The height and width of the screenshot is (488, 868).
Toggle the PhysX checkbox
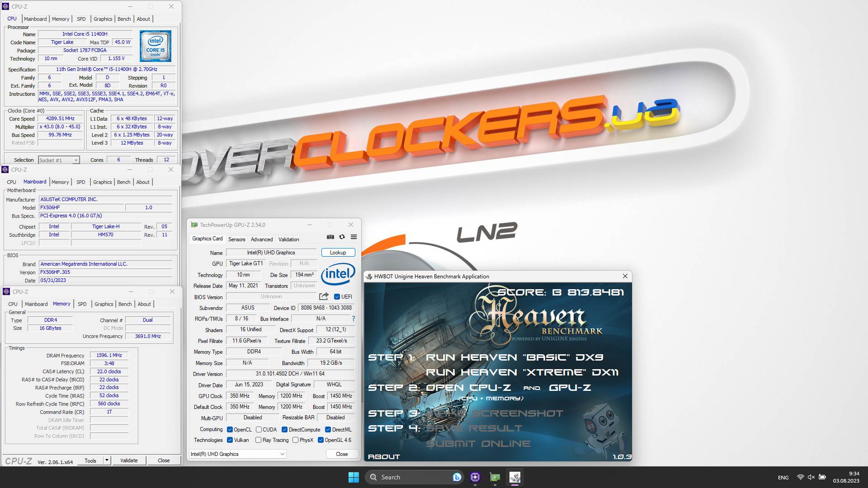[295, 440]
